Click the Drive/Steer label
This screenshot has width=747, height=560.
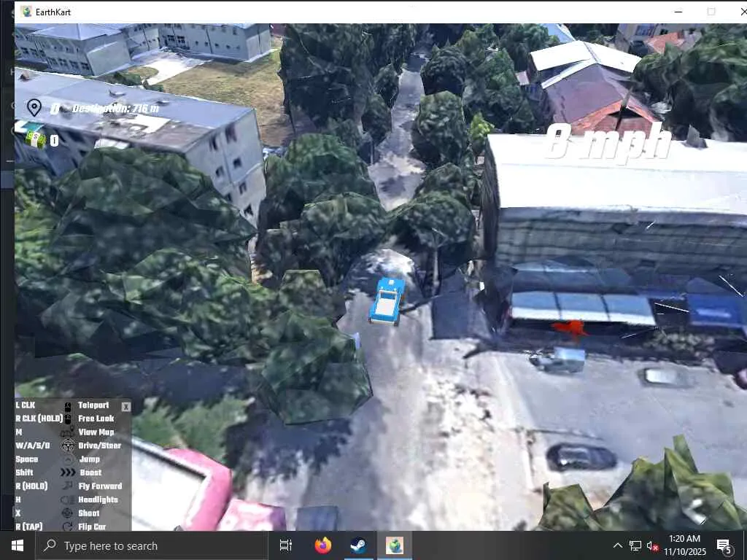[99, 446]
